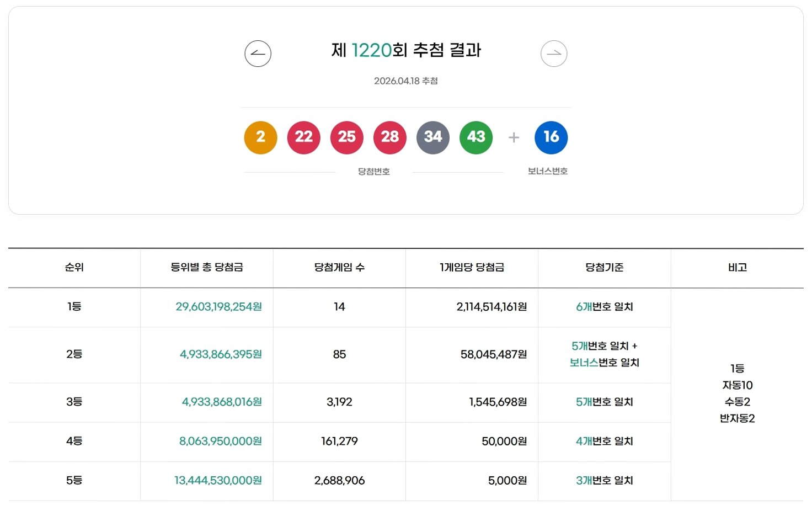This screenshot has height=505, width=812.
Task: Click the '순위' column header
Action: click(74, 268)
